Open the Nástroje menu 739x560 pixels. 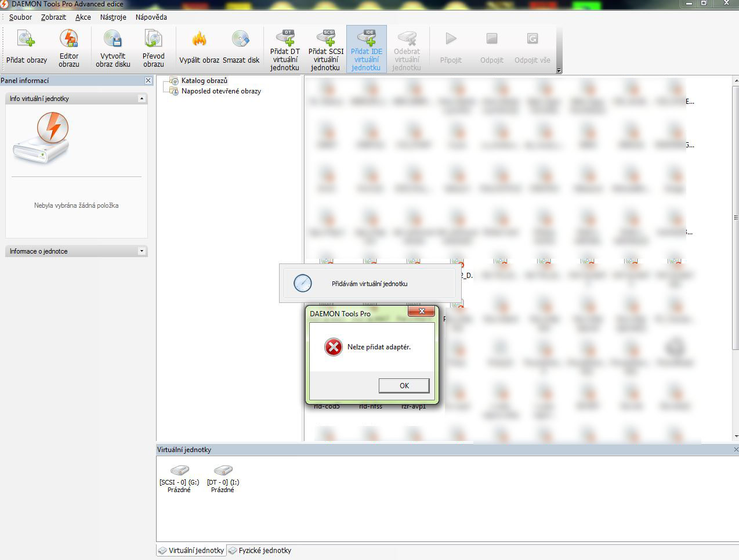coord(113,17)
